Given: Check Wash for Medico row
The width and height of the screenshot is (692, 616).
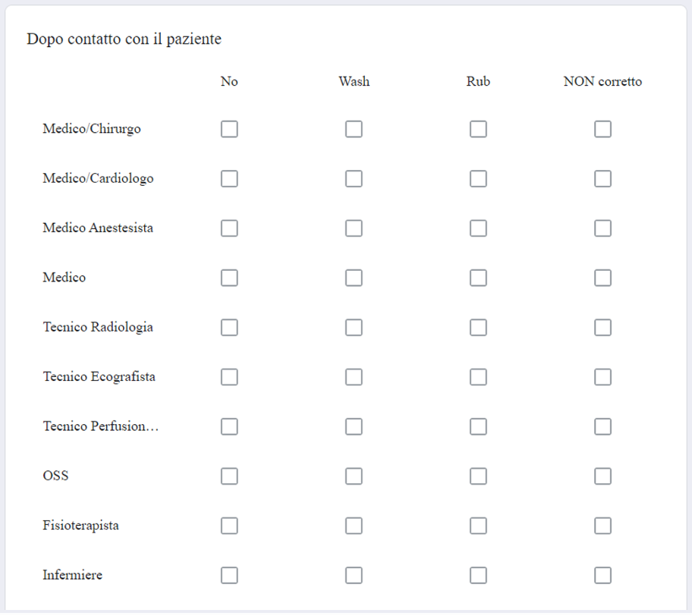Looking at the screenshot, I should pos(354,278).
